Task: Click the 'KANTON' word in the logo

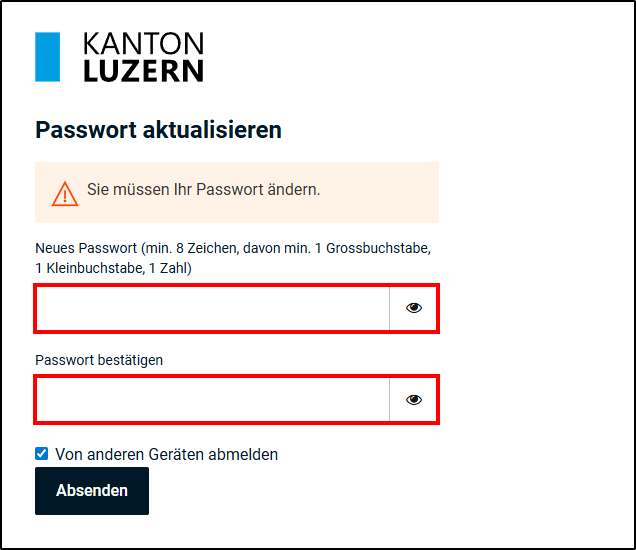Action: 143,43
